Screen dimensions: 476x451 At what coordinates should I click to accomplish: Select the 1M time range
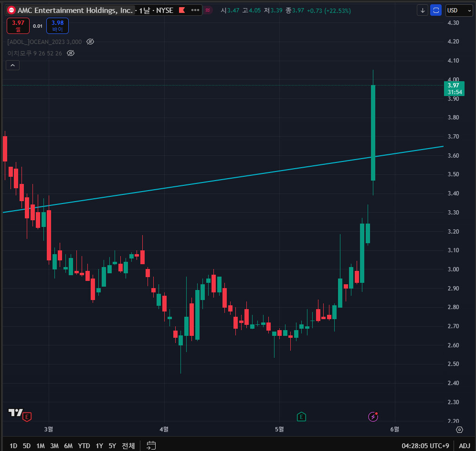(41, 446)
